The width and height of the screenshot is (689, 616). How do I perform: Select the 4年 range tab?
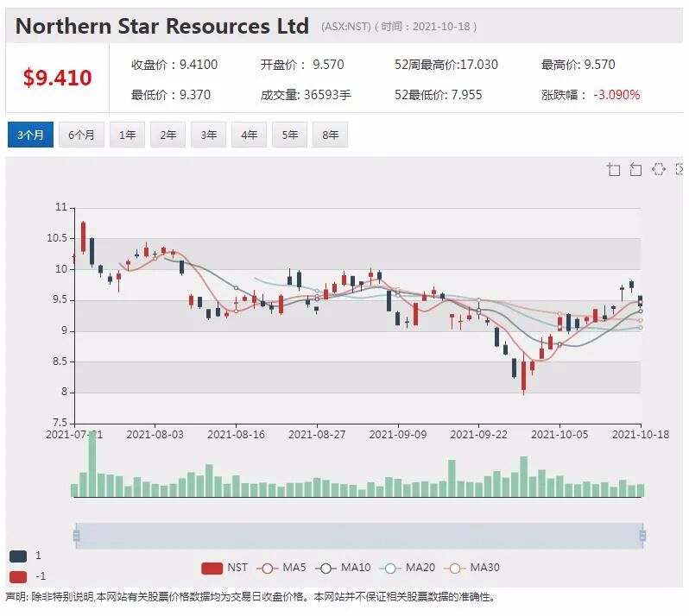(x=249, y=135)
